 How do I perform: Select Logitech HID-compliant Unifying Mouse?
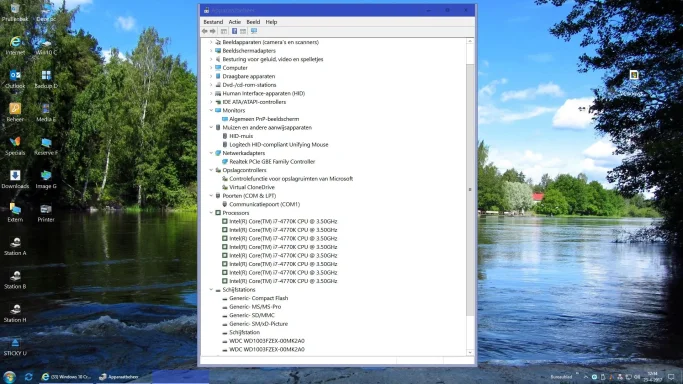tap(279, 145)
